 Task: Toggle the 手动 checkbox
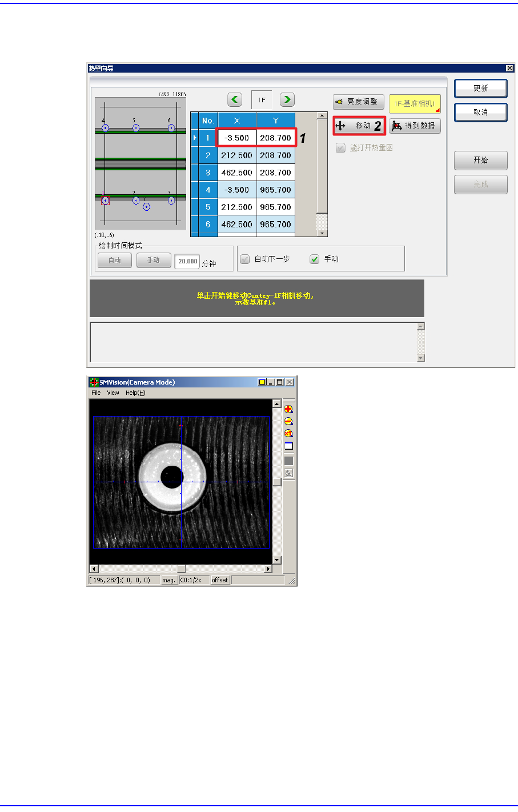coord(314,259)
